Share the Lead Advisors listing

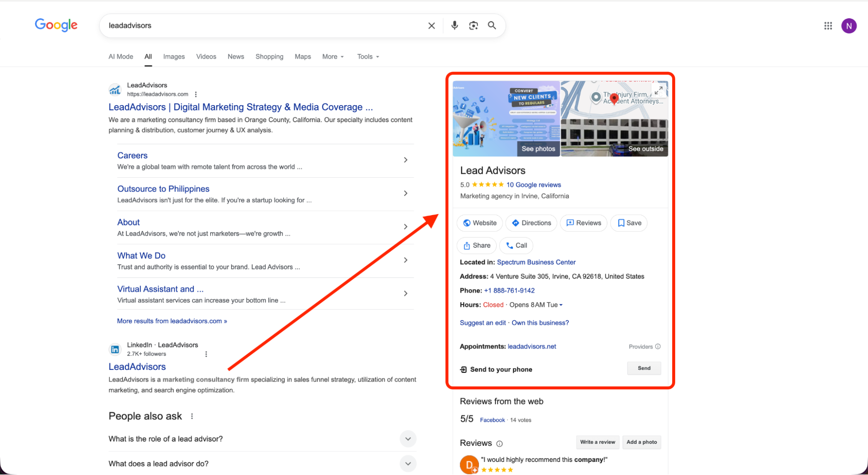[x=476, y=246]
